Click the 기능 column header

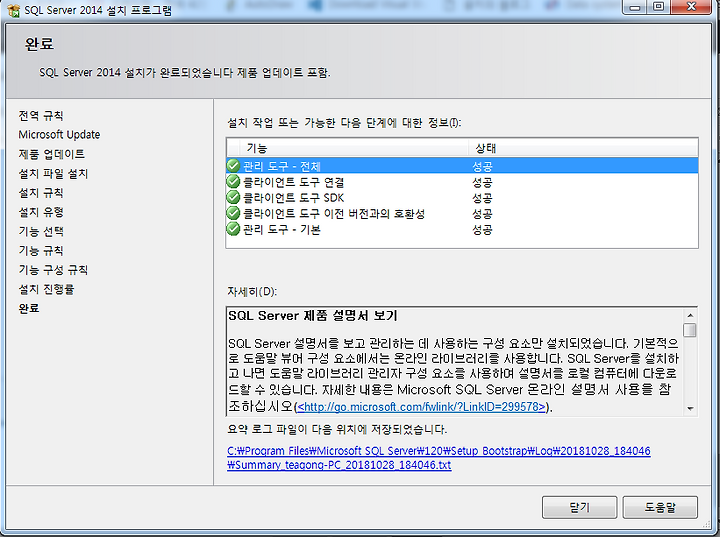pos(354,148)
